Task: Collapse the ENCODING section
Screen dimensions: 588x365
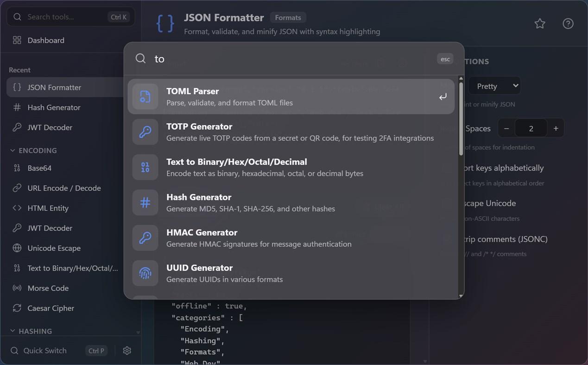Action: point(33,150)
